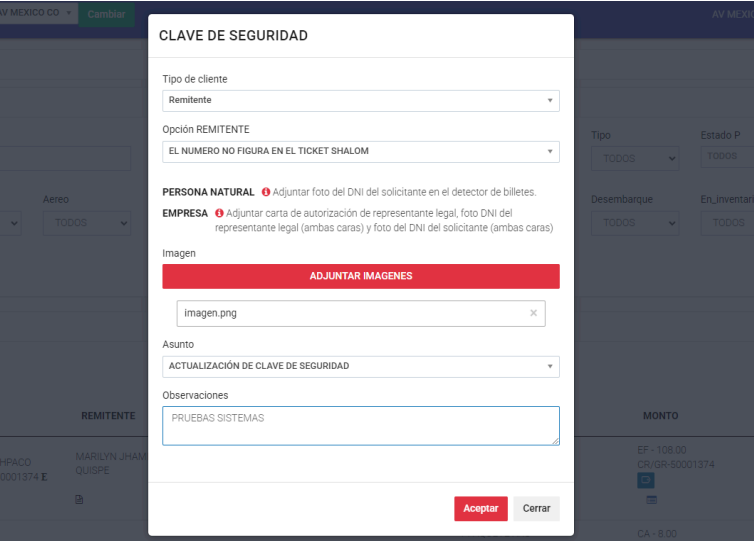Open the Tipo de cliente dropdown

tap(360, 100)
